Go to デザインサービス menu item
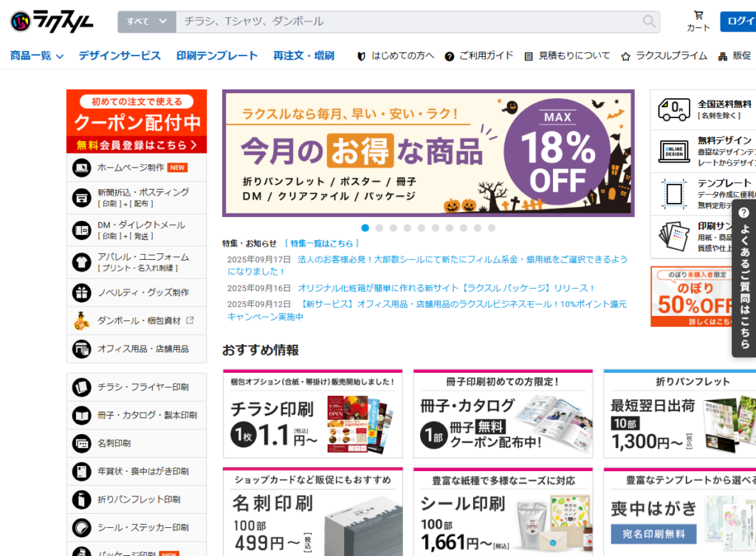 pyautogui.click(x=120, y=55)
